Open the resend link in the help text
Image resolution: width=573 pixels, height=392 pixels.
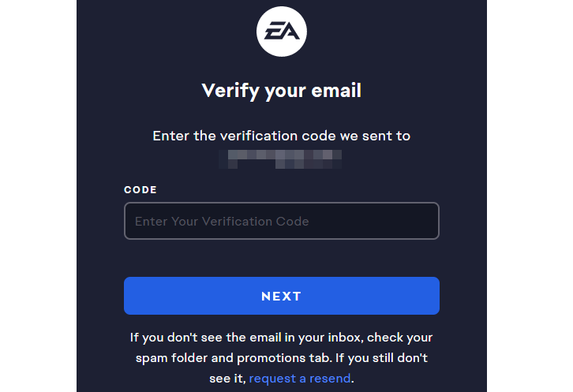point(300,379)
